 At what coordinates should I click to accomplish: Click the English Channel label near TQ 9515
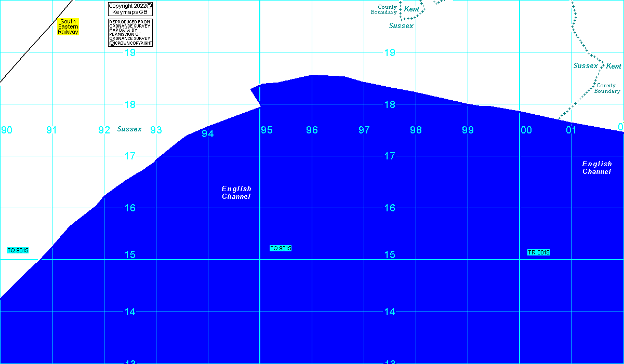(x=236, y=193)
